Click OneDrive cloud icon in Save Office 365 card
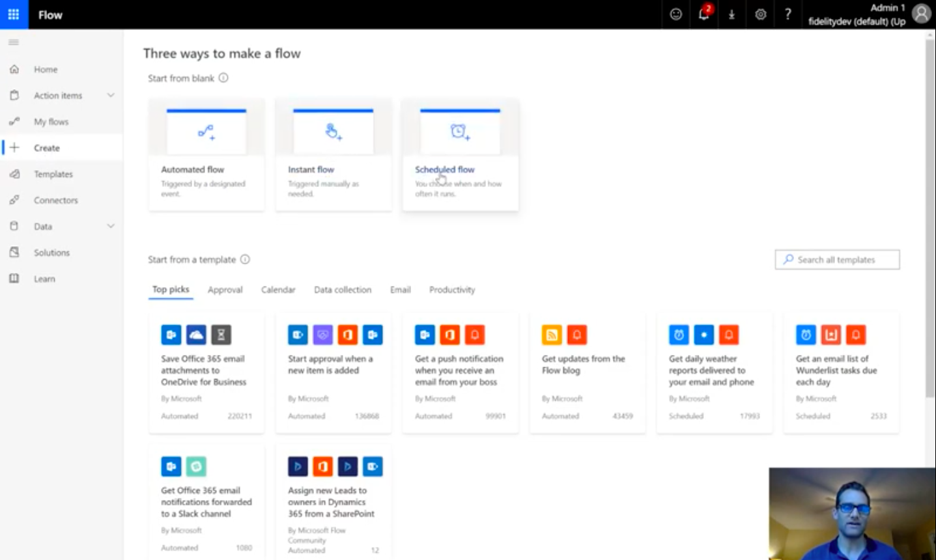The image size is (936, 560). tap(196, 335)
